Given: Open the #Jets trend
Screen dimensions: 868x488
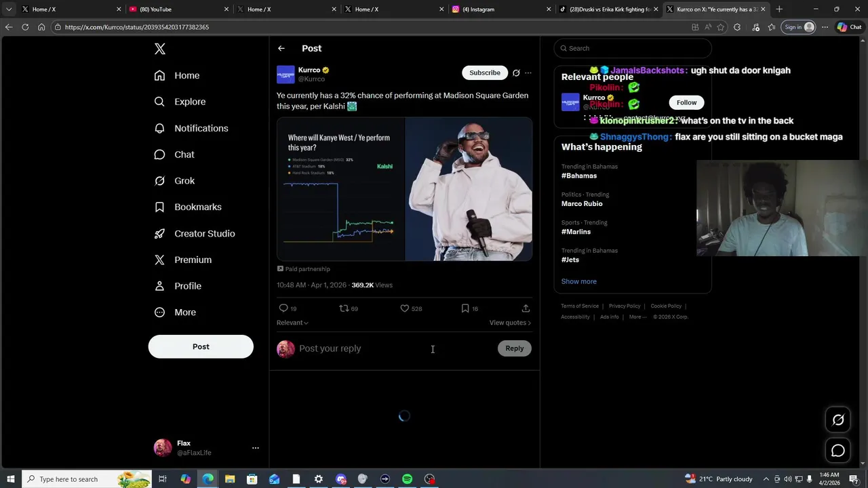Looking at the screenshot, I should (x=570, y=260).
